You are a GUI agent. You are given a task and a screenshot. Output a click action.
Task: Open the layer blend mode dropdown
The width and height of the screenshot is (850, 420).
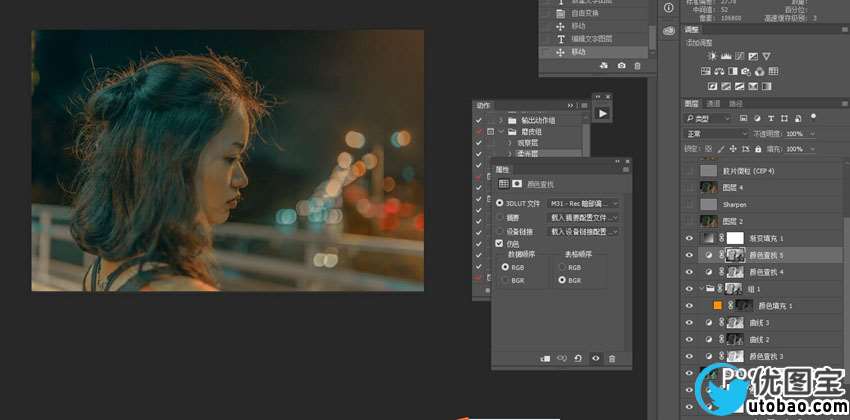pyautogui.click(x=716, y=133)
